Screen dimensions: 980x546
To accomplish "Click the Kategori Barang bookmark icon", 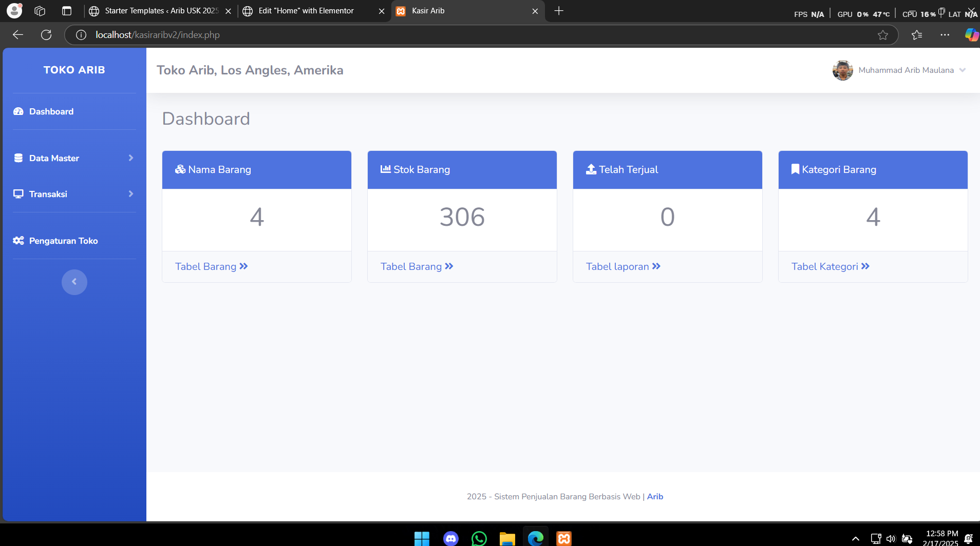I will point(795,169).
